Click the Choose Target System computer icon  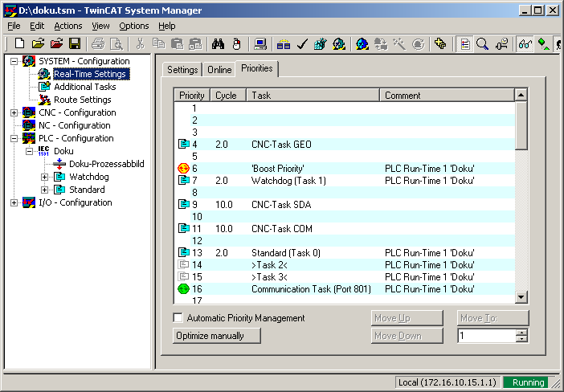[260, 44]
